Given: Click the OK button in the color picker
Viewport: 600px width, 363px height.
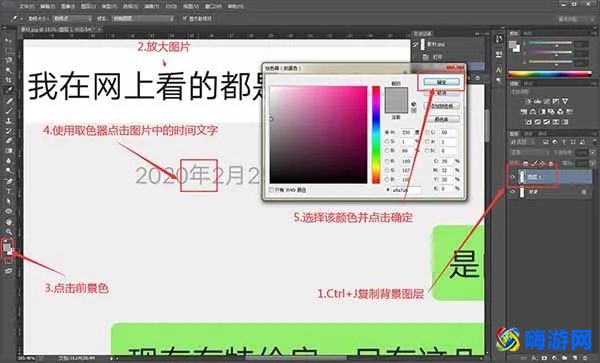Looking at the screenshot, I should click(442, 82).
